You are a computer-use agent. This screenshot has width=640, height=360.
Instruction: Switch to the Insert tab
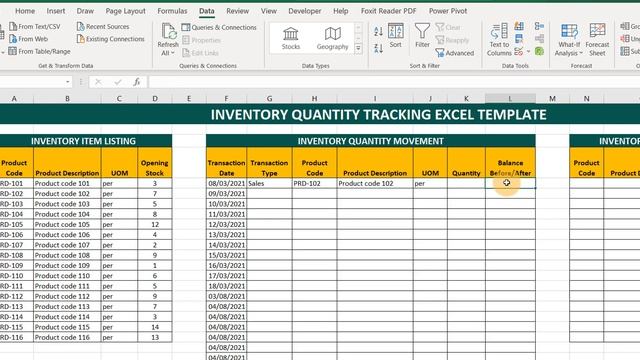[x=56, y=11]
